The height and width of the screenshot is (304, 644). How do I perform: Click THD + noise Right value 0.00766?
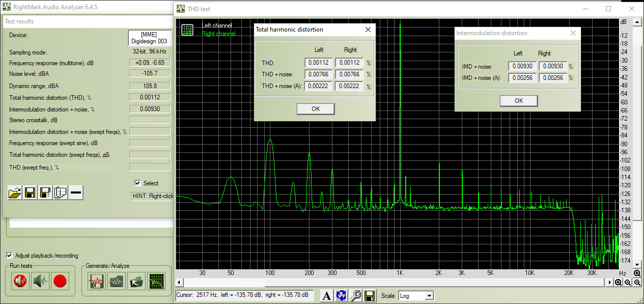349,74
